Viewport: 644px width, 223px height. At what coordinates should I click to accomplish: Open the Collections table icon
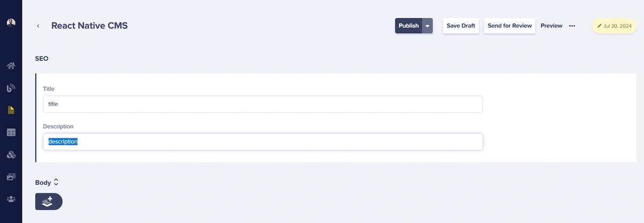point(11,132)
